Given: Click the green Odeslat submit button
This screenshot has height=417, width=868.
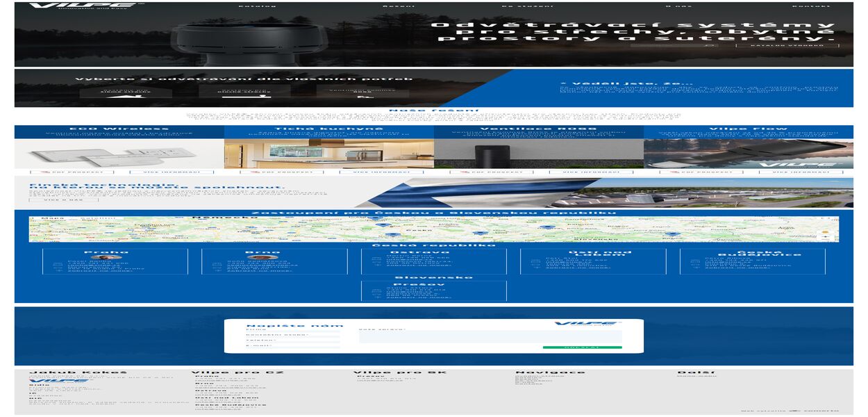Looking at the screenshot, I should pyautogui.click(x=583, y=347).
